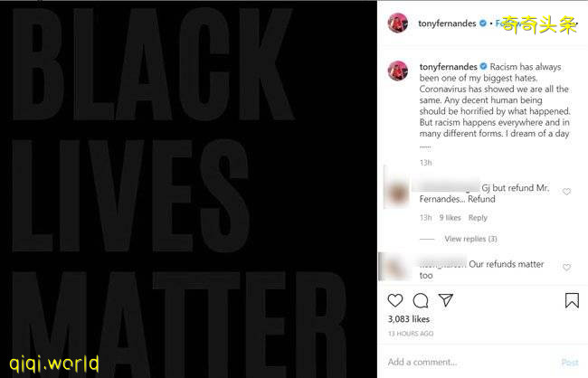Click the Post comment button
Image resolution: width=588 pixels, height=378 pixels.
pos(570,363)
